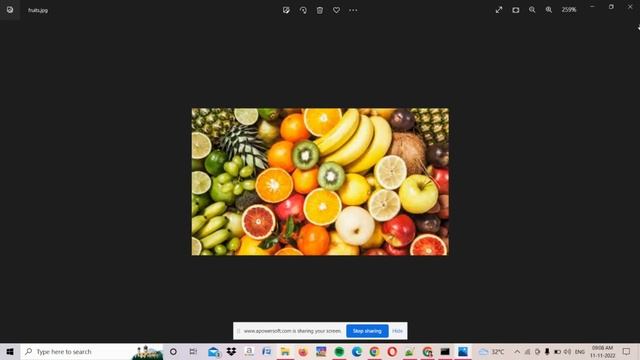Click the file name in title bar

click(38, 10)
